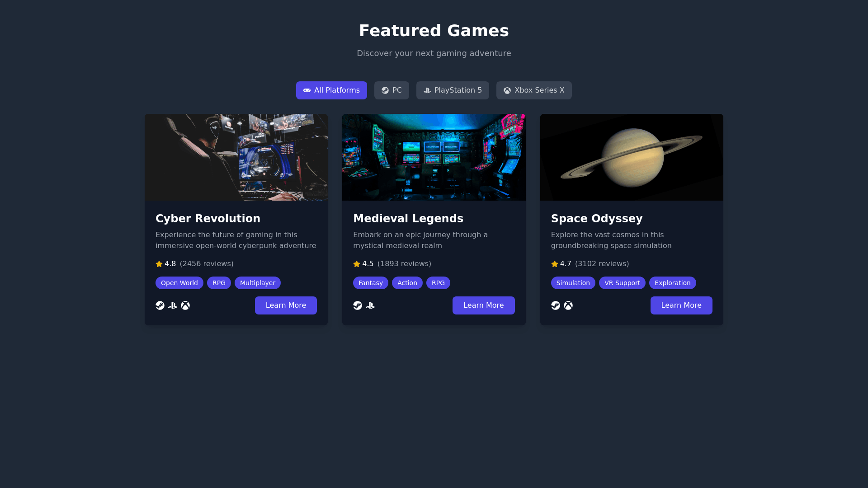Click the Xbox icon on Cyber Revolution card

point(185,305)
